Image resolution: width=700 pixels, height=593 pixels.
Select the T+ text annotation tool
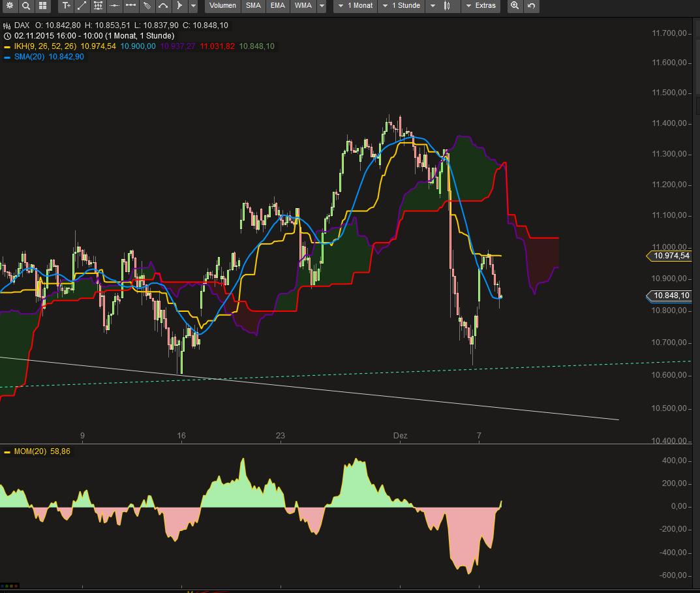[65, 7]
